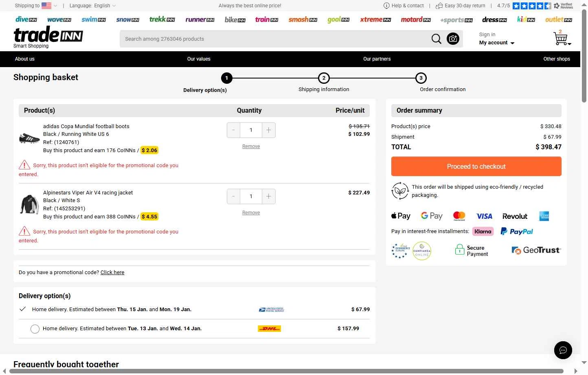Expand the My account dropdown

tap(497, 43)
